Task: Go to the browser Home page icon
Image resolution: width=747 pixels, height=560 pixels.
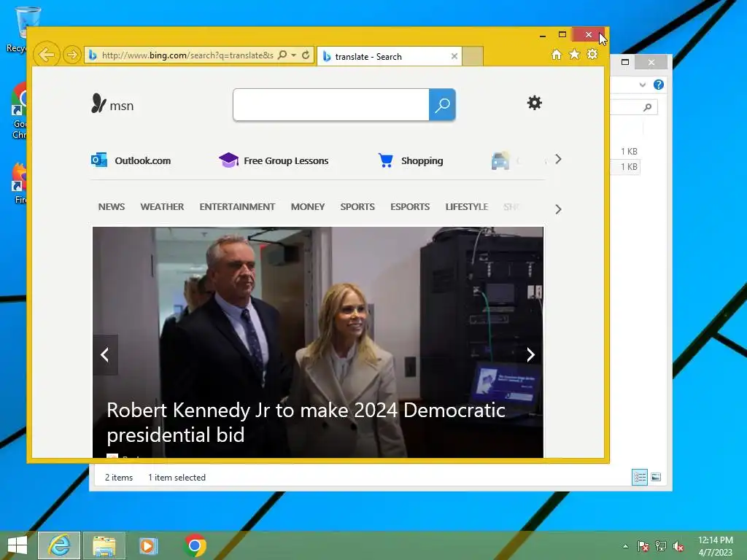Action: coord(557,54)
